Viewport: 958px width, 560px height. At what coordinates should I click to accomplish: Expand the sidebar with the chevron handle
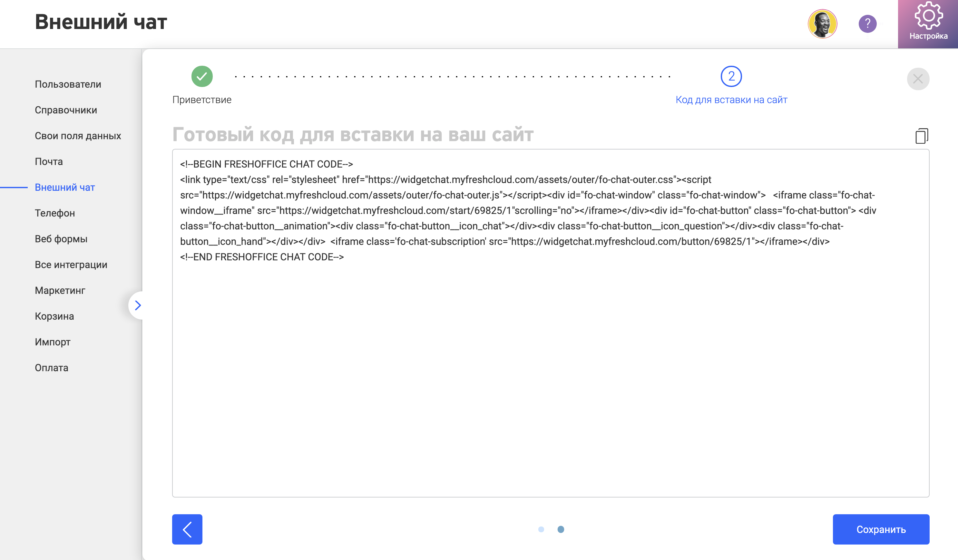[138, 305]
